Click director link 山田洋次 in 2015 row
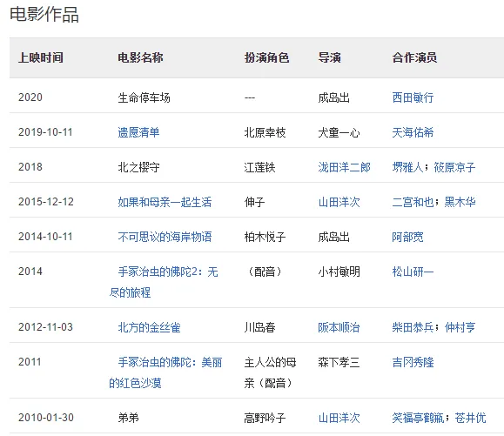 [x=339, y=202]
